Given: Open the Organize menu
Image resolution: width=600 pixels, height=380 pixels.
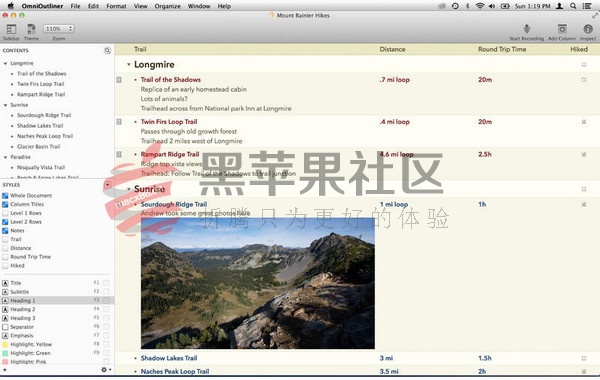Looking at the screenshot, I should (x=167, y=6).
